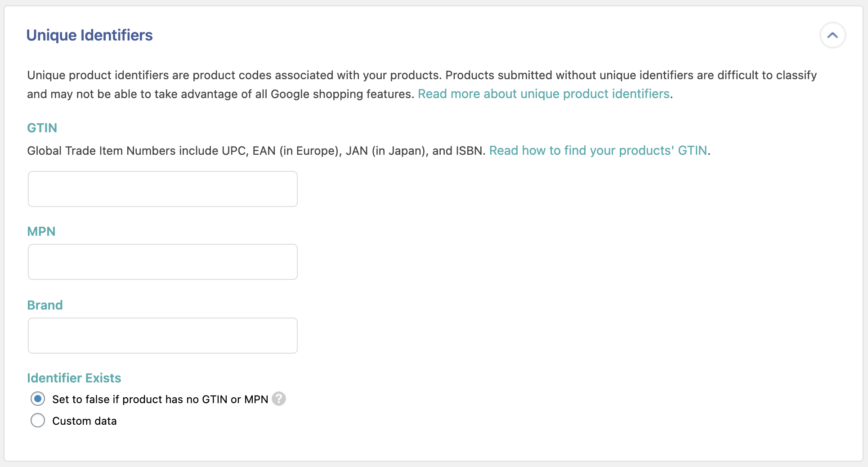Open 'Read how to find your products' GTIN' link
Screen dimensions: 868x467
tap(598, 150)
